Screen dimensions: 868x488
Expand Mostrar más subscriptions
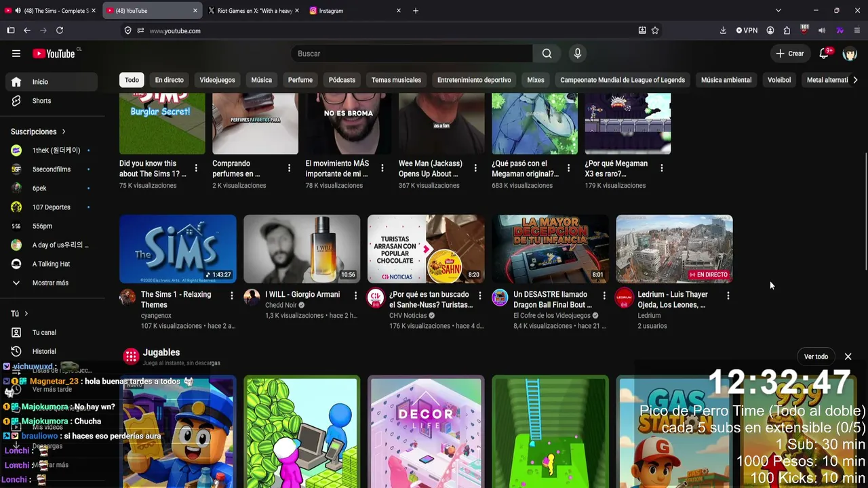click(50, 283)
